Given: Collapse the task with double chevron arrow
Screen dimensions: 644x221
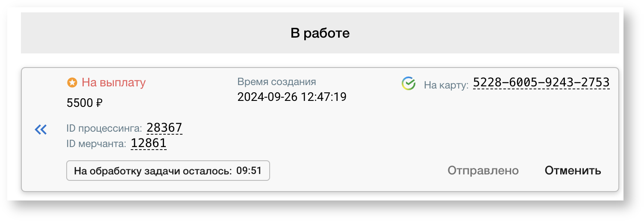Looking at the screenshot, I should click(x=41, y=130).
